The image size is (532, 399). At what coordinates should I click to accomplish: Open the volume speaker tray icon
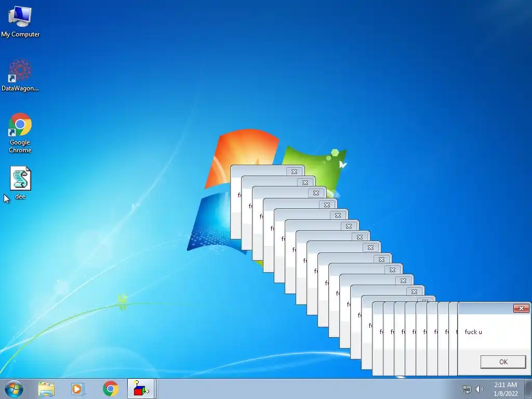(x=480, y=389)
